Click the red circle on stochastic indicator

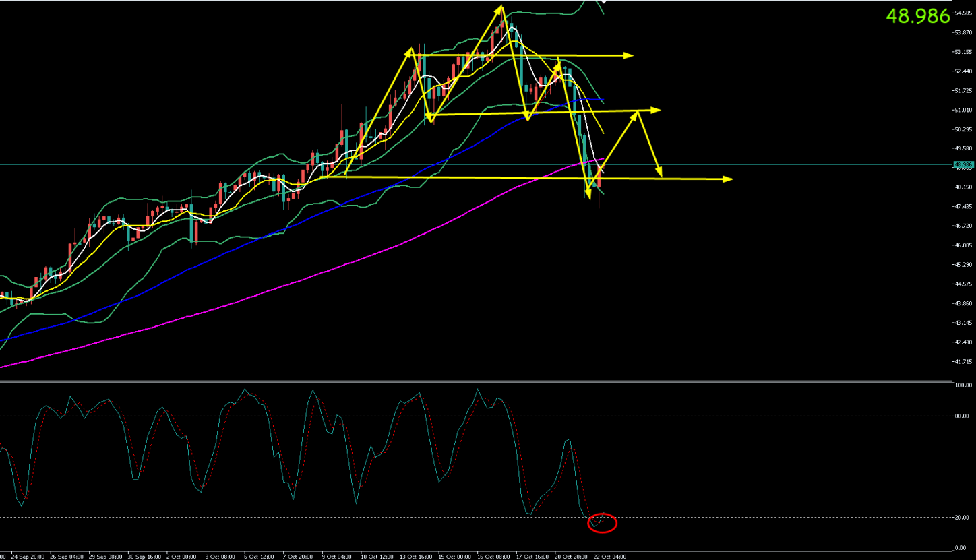point(602,522)
